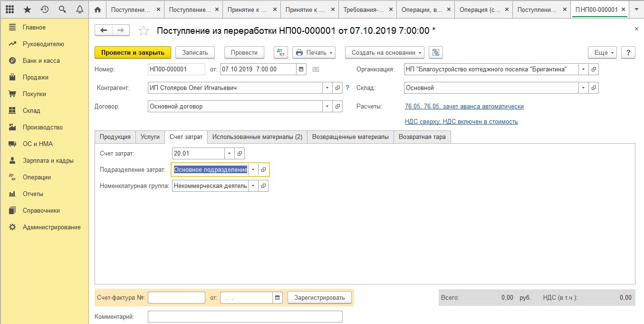Open Производство section in sidebar
Image resolution: width=644 pixels, height=324 pixels.
(43, 128)
